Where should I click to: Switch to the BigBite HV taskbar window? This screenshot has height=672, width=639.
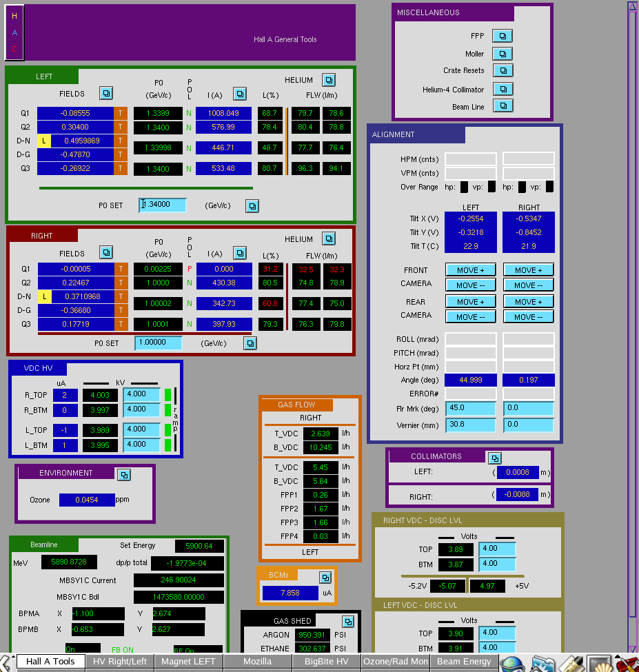click(x=327, y=662)
